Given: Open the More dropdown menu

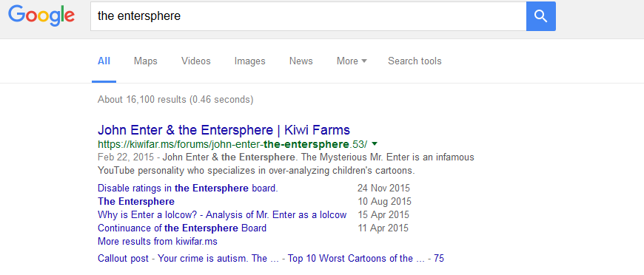Looking at the screenshot, I should [x=352, y=61].
